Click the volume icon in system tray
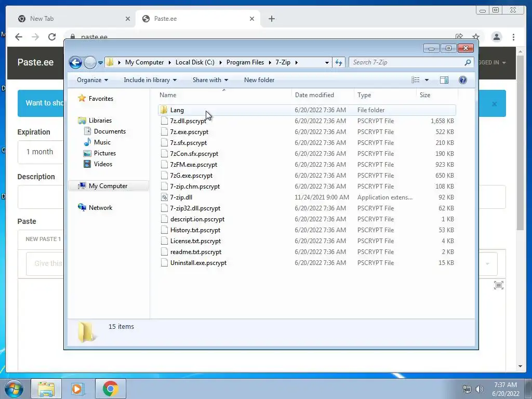The height and width of the screenshot is (399, 532). (479, 389)
